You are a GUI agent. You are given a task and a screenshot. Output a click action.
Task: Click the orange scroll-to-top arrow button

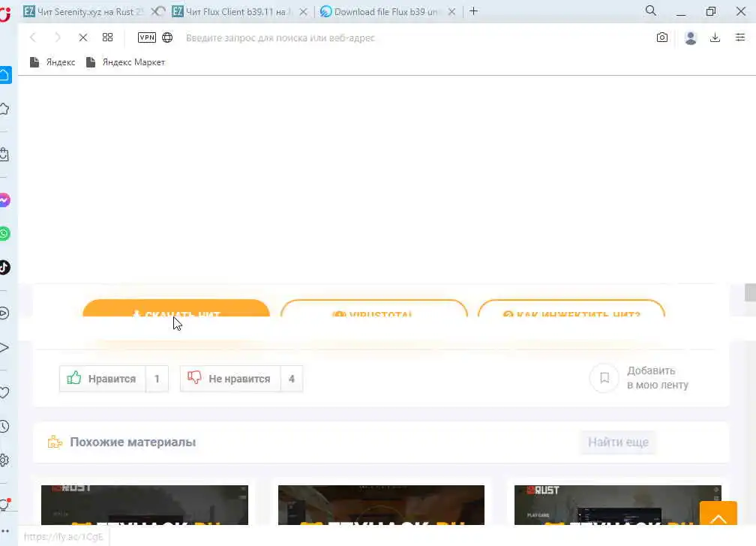click(x=718, y=513)
